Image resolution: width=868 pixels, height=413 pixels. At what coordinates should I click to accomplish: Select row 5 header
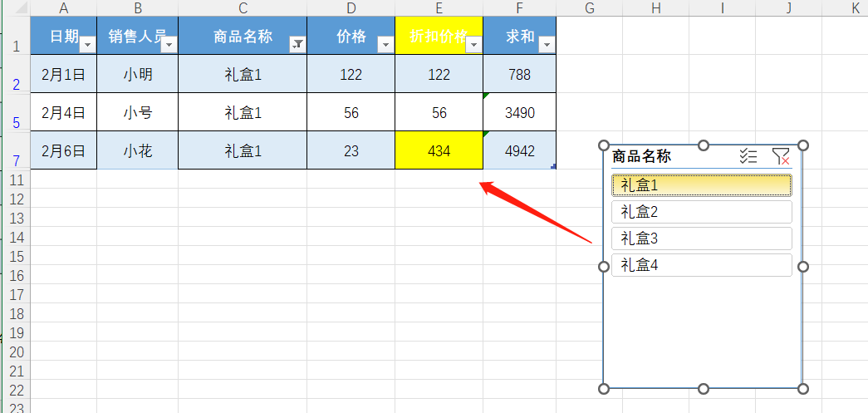17,112
